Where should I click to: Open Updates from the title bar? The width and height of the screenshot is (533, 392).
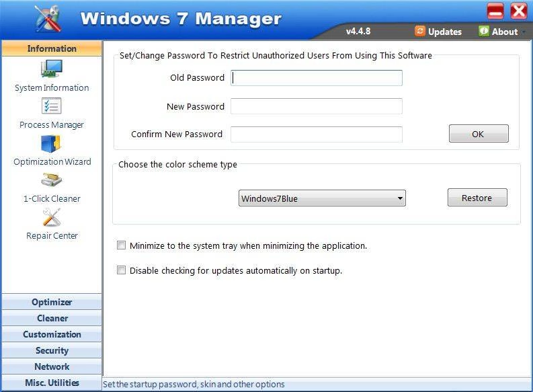(445, 32)
